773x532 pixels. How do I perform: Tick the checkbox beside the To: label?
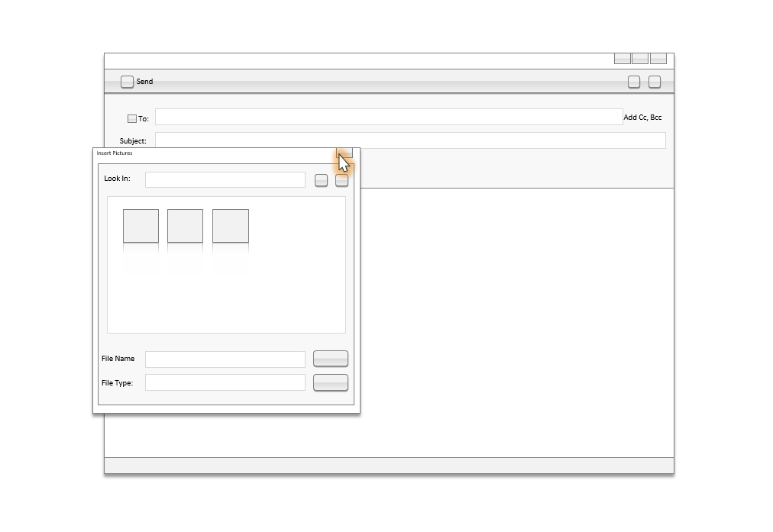(x=132, y=118)
